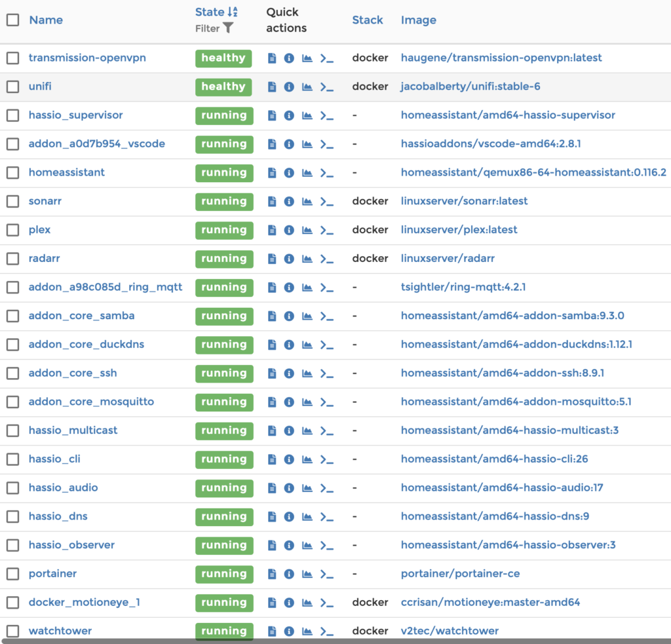
Task: Open the docker_motioneye_1 container link
Action: click(85, 603)
